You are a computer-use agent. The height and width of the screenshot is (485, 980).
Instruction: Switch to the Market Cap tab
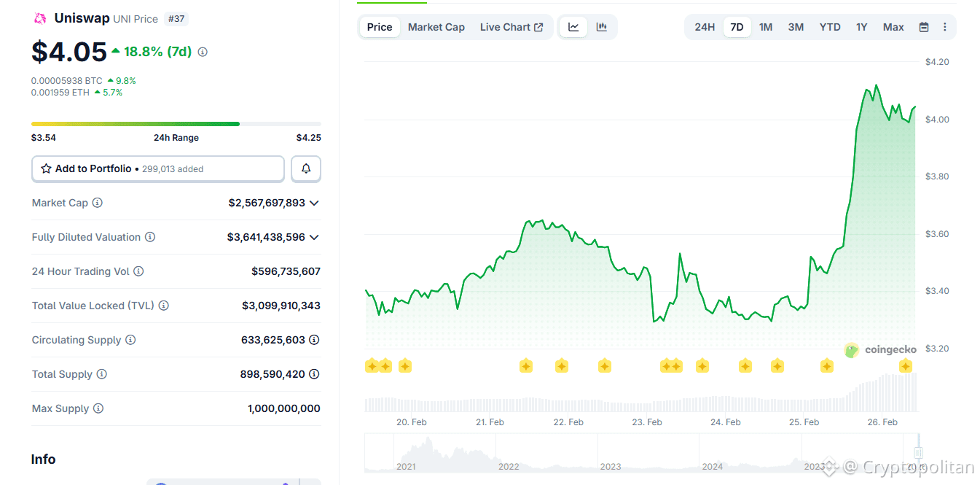436,27
